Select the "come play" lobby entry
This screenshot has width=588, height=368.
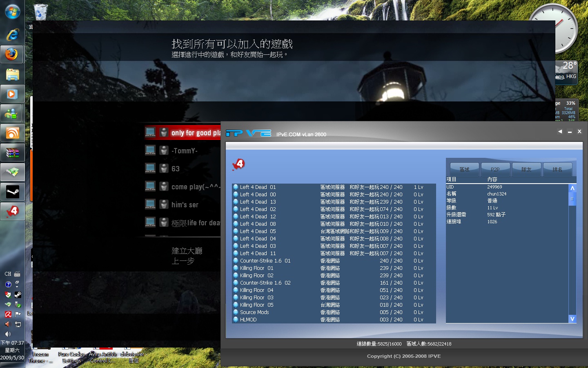(183, 186)
